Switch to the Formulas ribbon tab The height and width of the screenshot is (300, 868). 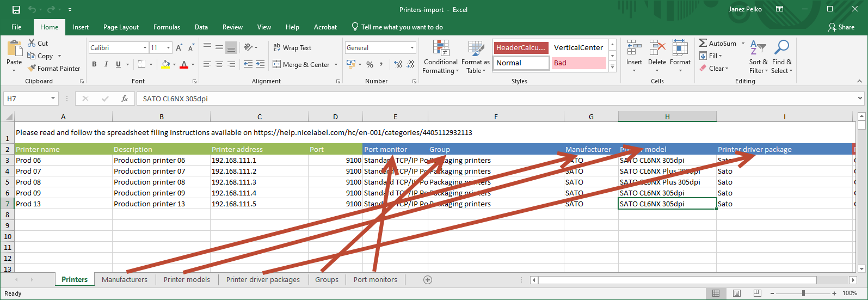pyautogui.click(x=167, y=27)
